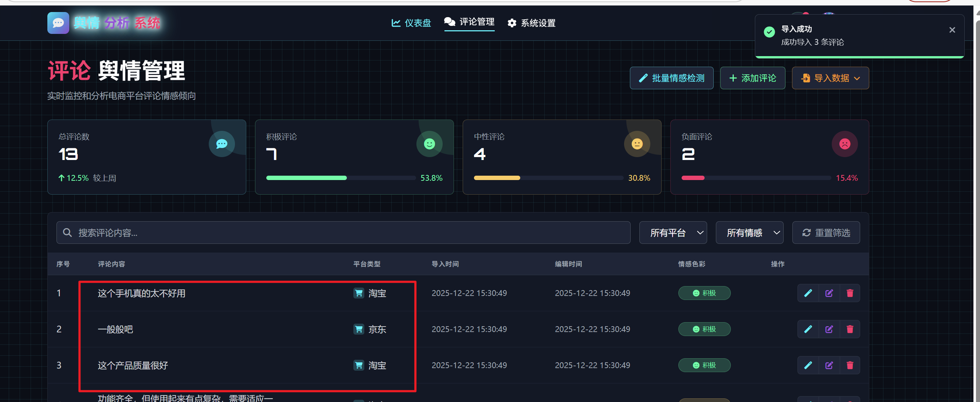Click the green smiley positive-comments icon

[430, 144]
